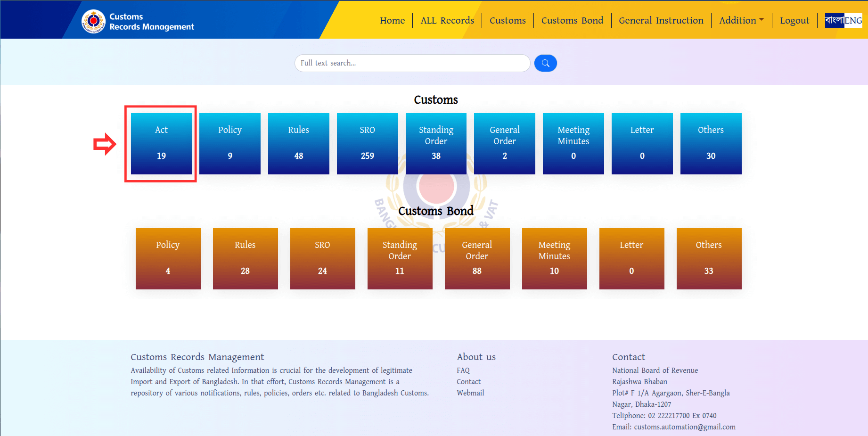Open Customs General Order tile (2)
The width and height of the screenshot is (868, 436).
point(505,144)
